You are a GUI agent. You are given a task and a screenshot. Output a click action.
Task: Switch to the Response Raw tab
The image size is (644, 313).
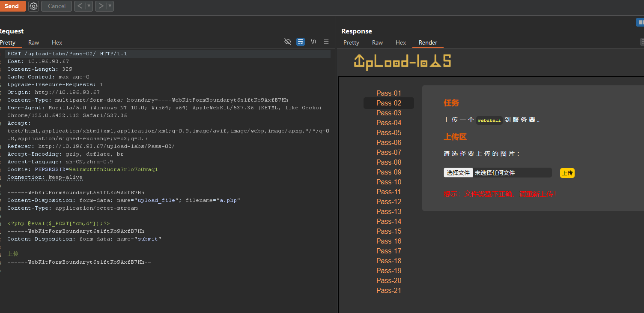click(x=377, y=42)
